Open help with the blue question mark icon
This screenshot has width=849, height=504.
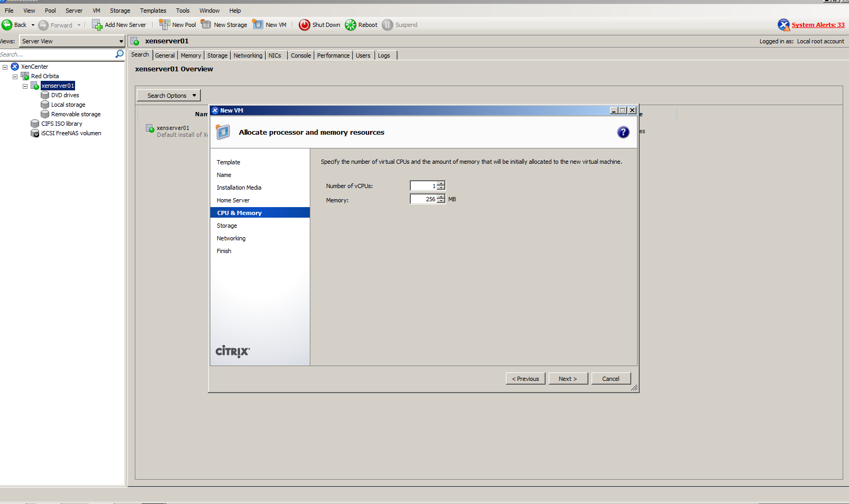pos(623,132)
